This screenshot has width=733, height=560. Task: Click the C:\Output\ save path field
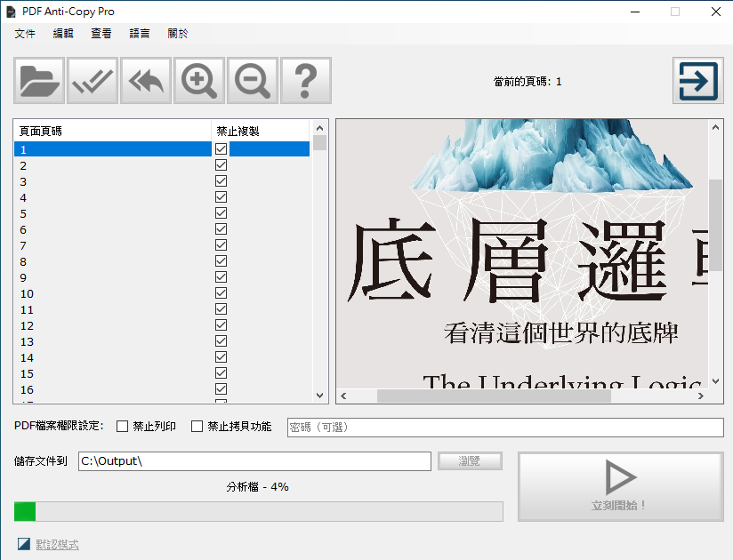tap(254, 461)
